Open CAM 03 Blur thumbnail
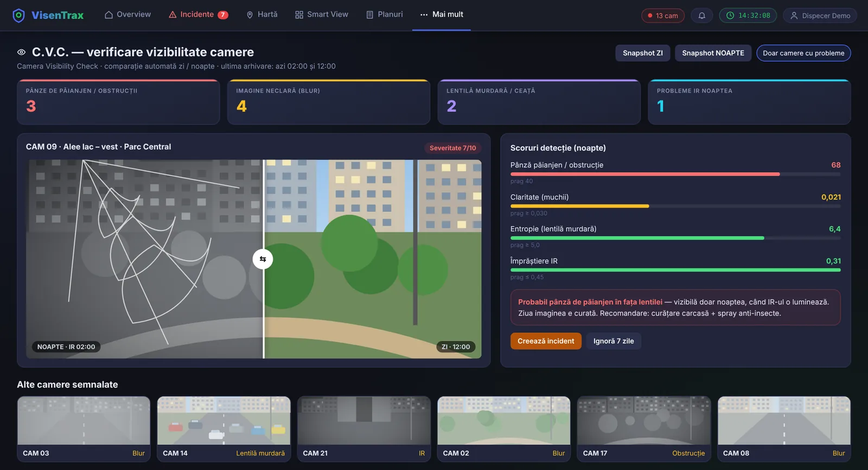Viewport: 868px width, 470px height. (84, 429)
